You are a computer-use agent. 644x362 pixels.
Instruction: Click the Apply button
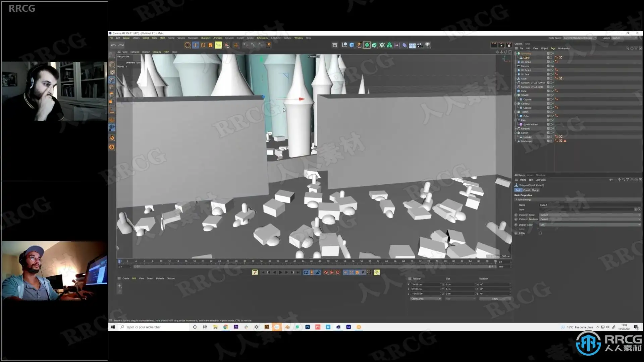click(x=495, y=299)
